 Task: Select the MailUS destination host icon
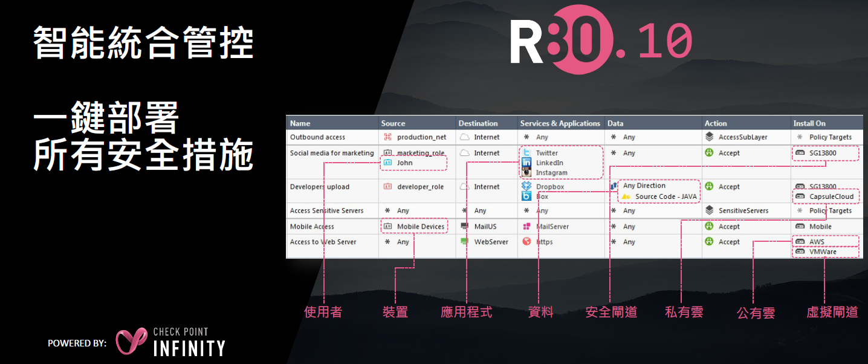pos(464,227)
